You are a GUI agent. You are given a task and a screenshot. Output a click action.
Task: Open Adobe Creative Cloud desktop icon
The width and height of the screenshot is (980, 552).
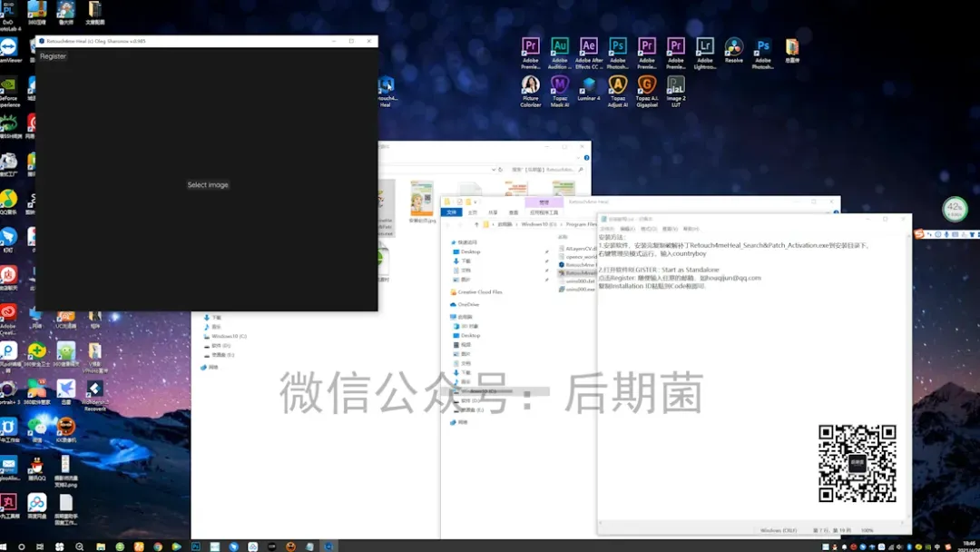(9, 320)
